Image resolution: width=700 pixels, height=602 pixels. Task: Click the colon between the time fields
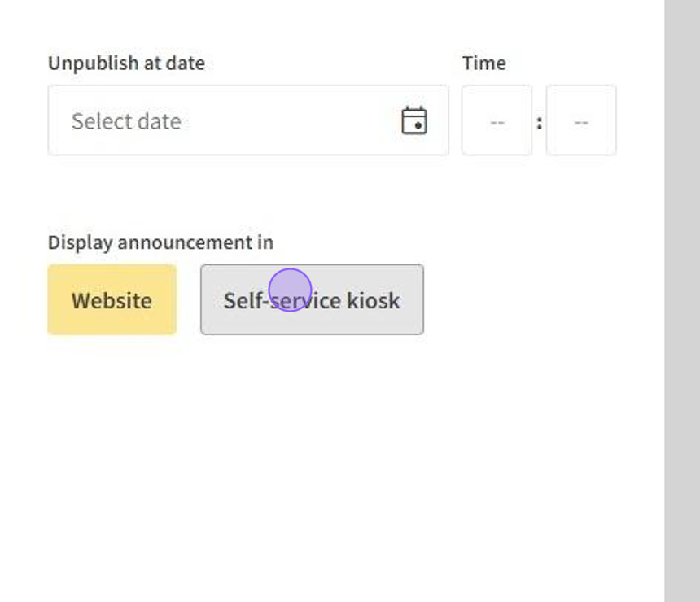539,122
